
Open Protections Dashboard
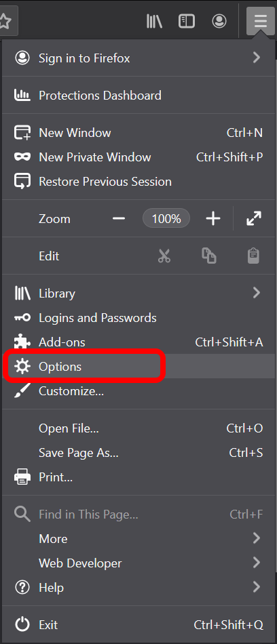click(138, 96)
